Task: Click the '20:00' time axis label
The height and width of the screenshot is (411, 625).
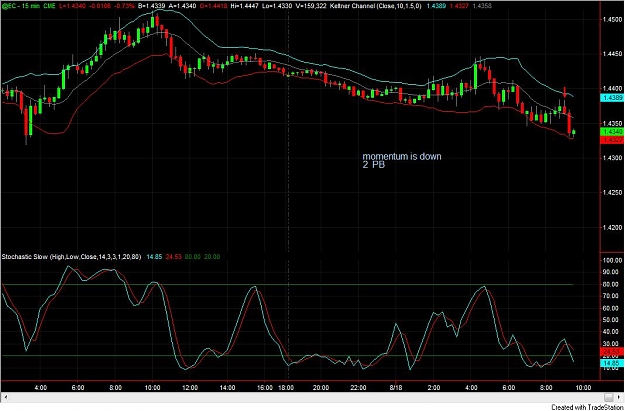Action: coord(321,387)
